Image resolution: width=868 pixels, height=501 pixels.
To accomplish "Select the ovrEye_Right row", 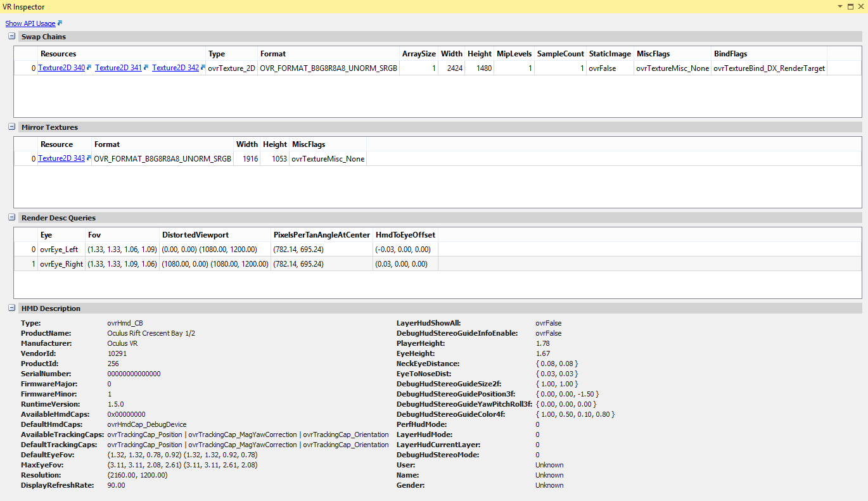I will (x=61, y=263).
